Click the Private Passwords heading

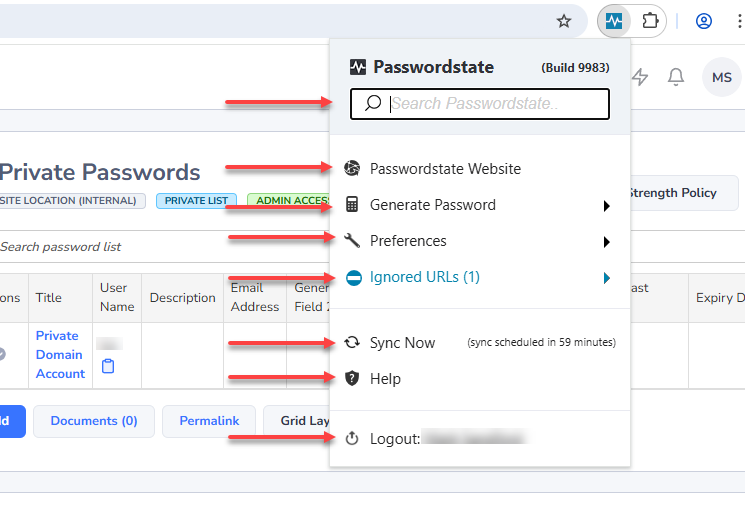[x=99, y=172]
